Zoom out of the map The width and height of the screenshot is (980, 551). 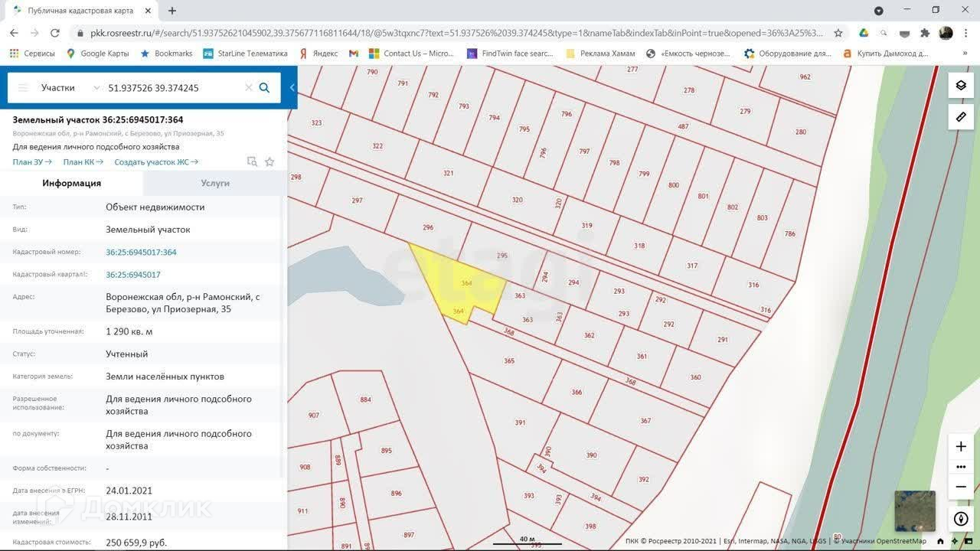coord(961,487)
